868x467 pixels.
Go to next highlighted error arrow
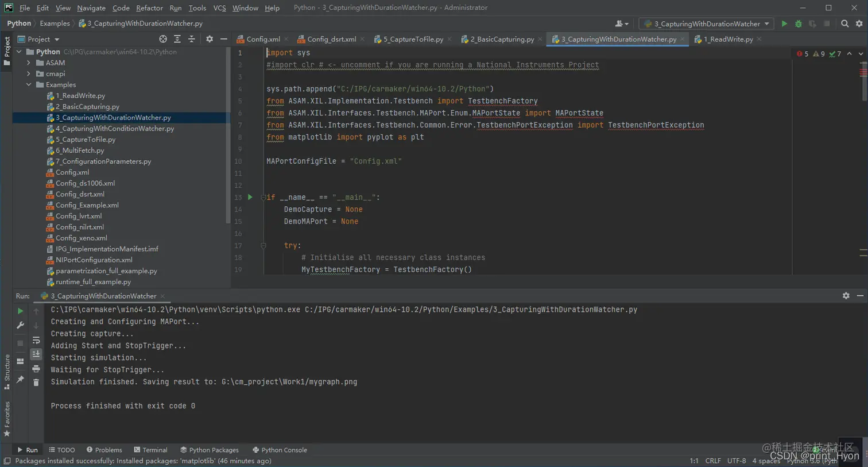pos(861,54)
